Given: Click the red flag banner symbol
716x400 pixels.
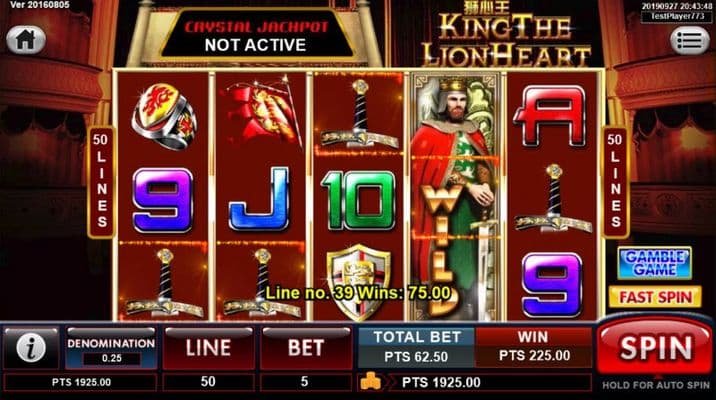Looking at the screenshot, I should (264, 110).
